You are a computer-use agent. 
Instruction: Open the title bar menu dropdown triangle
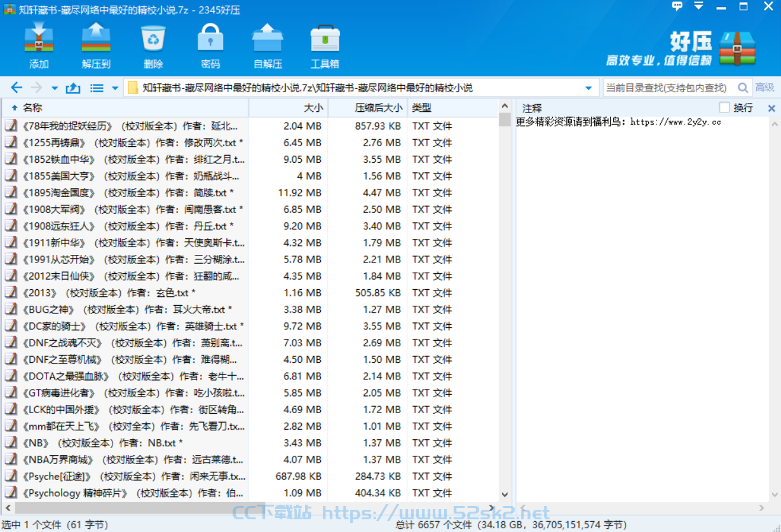[x=698, y=6]
